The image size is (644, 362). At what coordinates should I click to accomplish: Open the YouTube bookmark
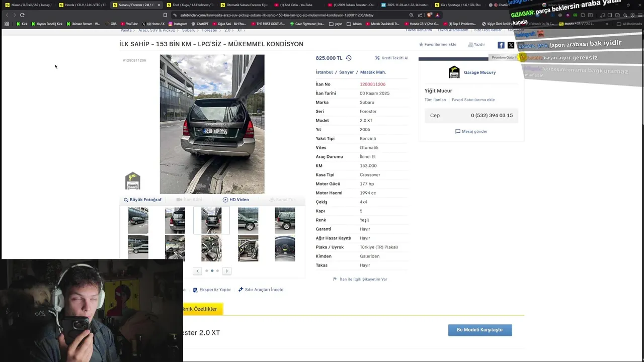(x=129, y=24)
